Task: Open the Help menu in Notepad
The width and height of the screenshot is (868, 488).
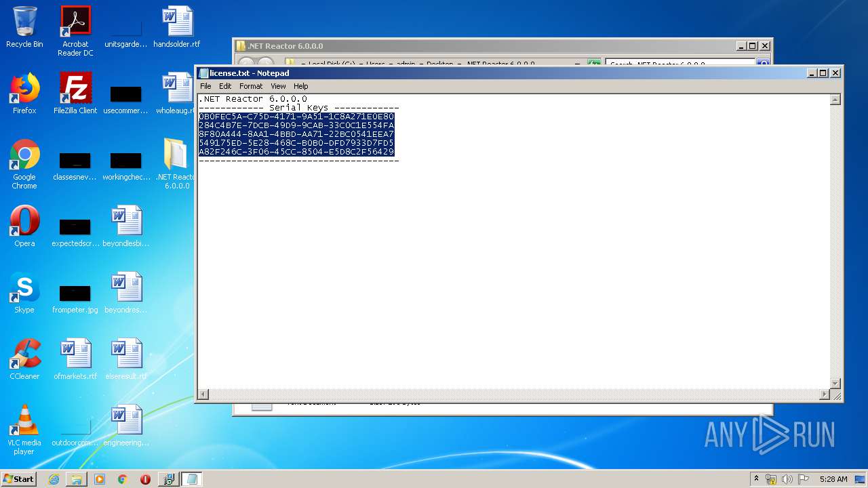Action: point(300,86)
